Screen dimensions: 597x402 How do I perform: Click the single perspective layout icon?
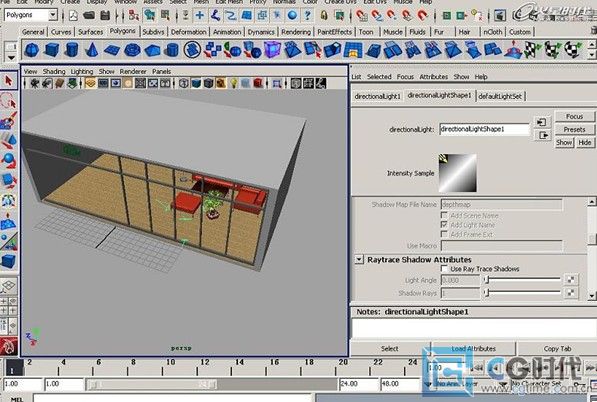tap(8, 285)
